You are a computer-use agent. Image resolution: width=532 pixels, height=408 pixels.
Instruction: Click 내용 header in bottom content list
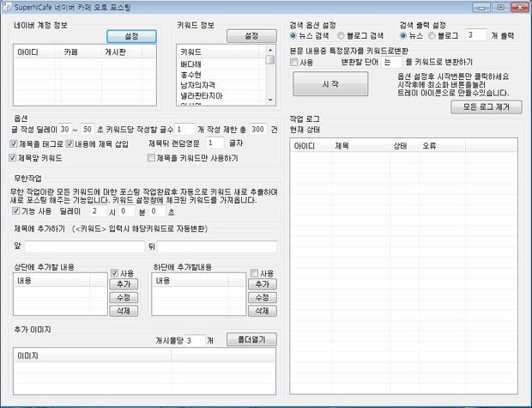(190, 281)
